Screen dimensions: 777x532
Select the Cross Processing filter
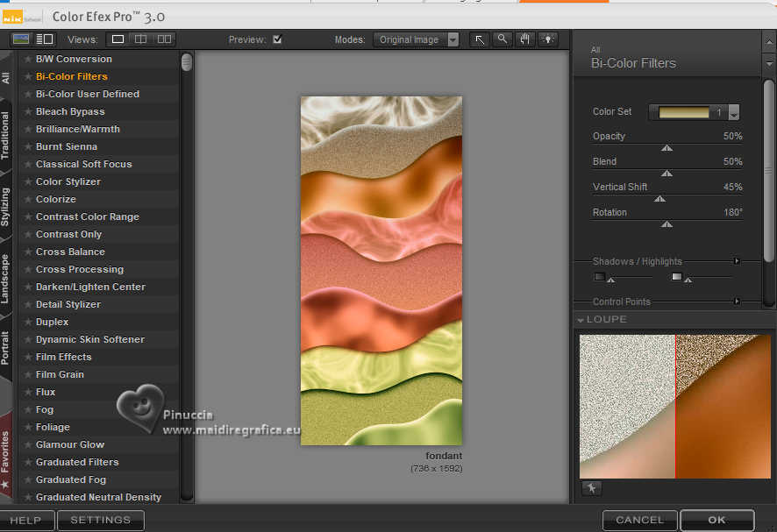79,269
